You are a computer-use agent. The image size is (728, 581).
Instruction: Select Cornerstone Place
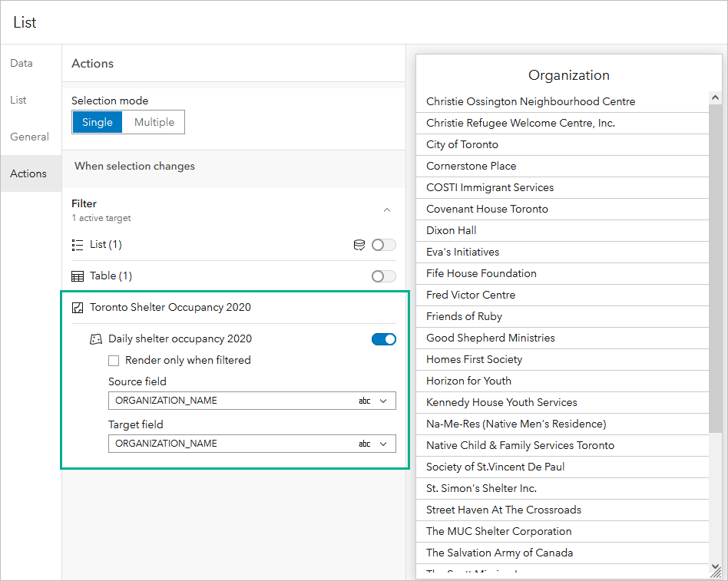(562, 166)
